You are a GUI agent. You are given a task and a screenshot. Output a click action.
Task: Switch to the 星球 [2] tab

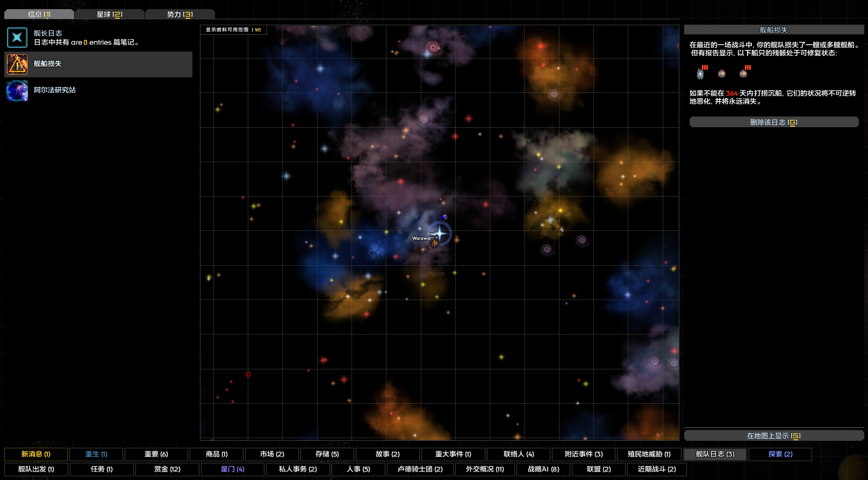[110, 14]
